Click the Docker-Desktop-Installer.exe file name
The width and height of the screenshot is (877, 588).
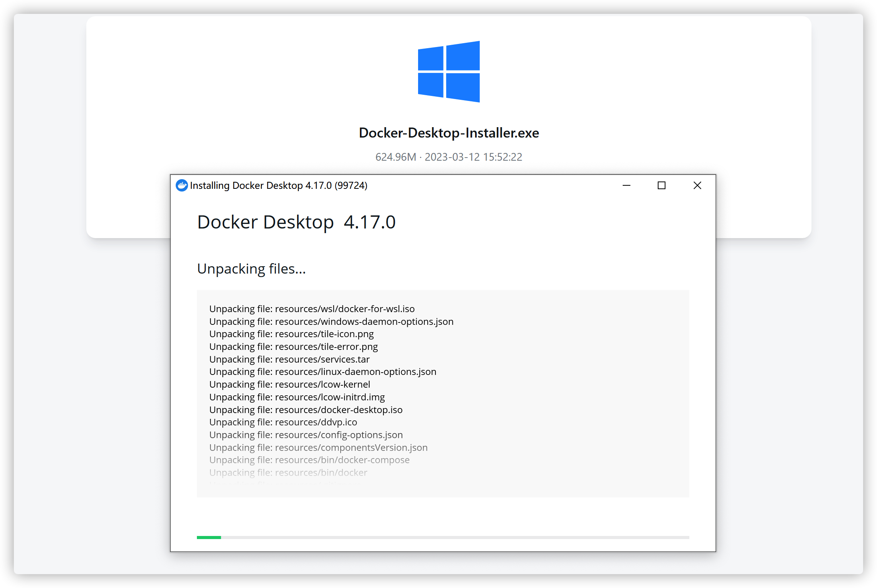(449, 133)
